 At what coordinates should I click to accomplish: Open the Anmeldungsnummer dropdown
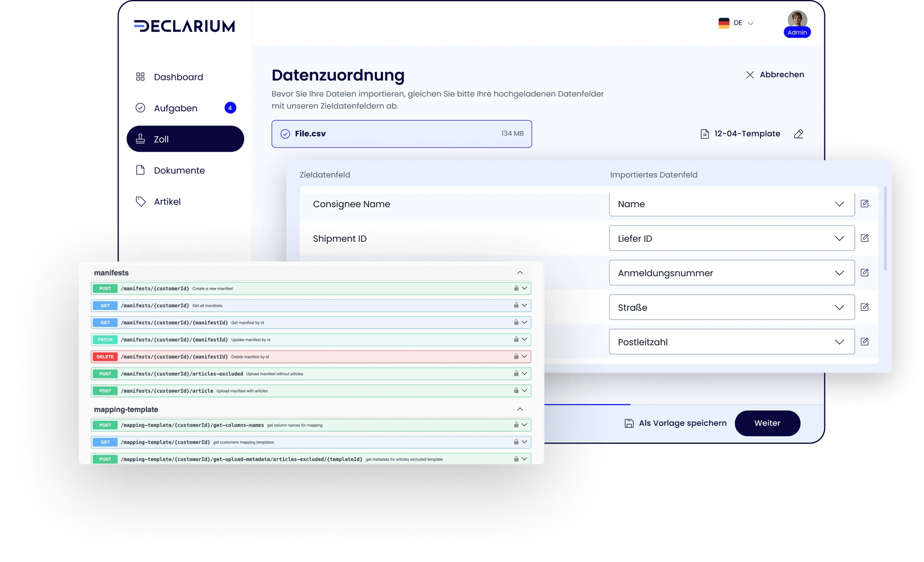tap(839, 273)
